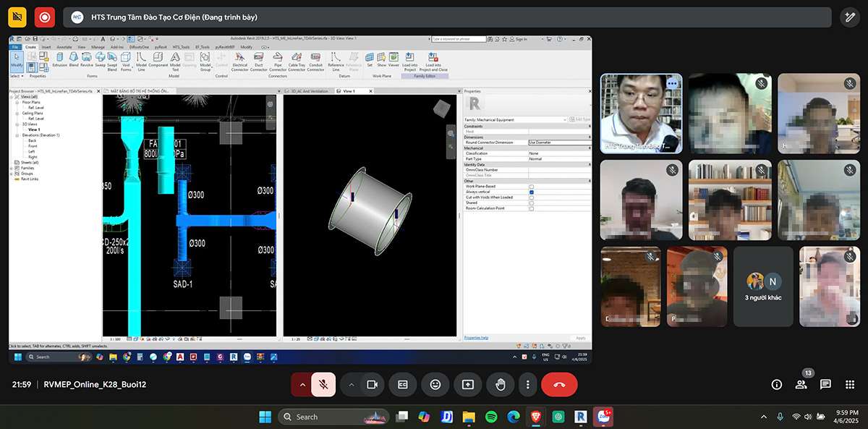Collapse the Floor Plans tree node
The height and width of the screenshot is (429, 868).
point(17,103)
